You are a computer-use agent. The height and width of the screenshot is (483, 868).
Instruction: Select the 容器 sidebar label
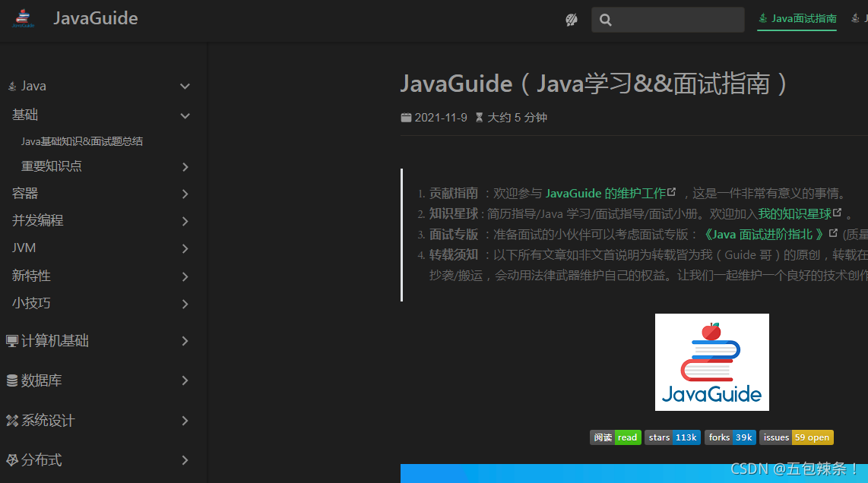point(25,193)
